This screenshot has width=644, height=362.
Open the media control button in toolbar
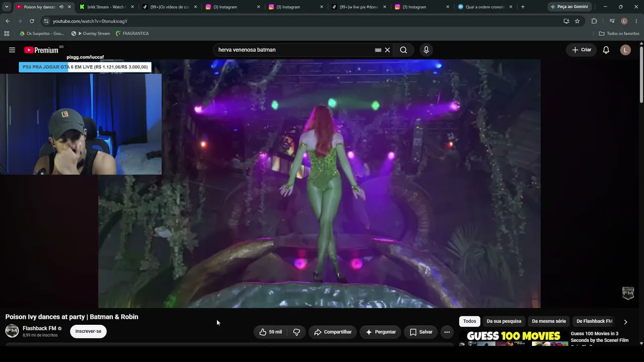coord(612,21)
